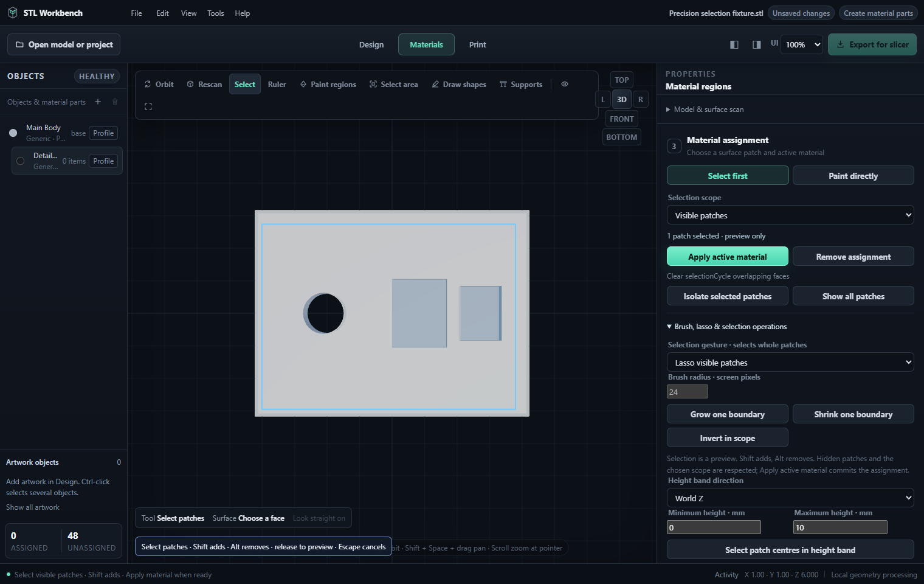Switch to the Design tab
Screen dimensions: 924x584
tap(371, 44)
